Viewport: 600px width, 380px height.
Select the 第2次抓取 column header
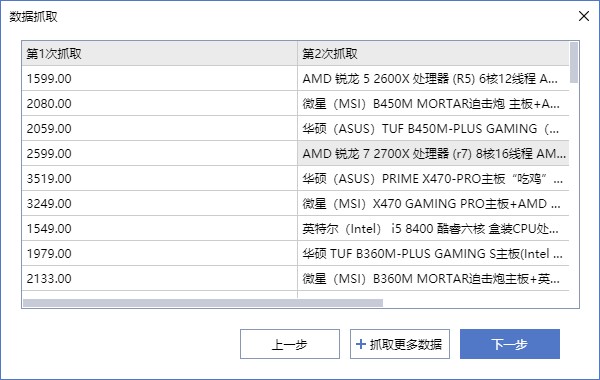433,53
